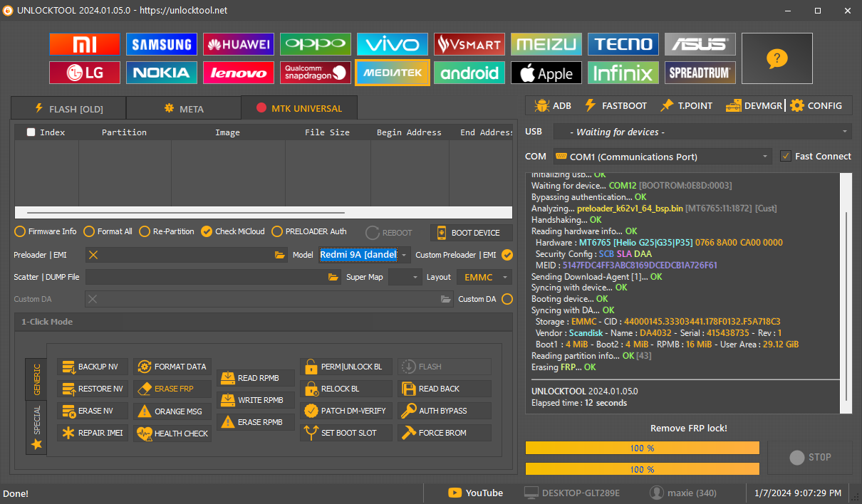Click the PERM|UNLOCK BL button
862x504 pixels.
[346, 367]
